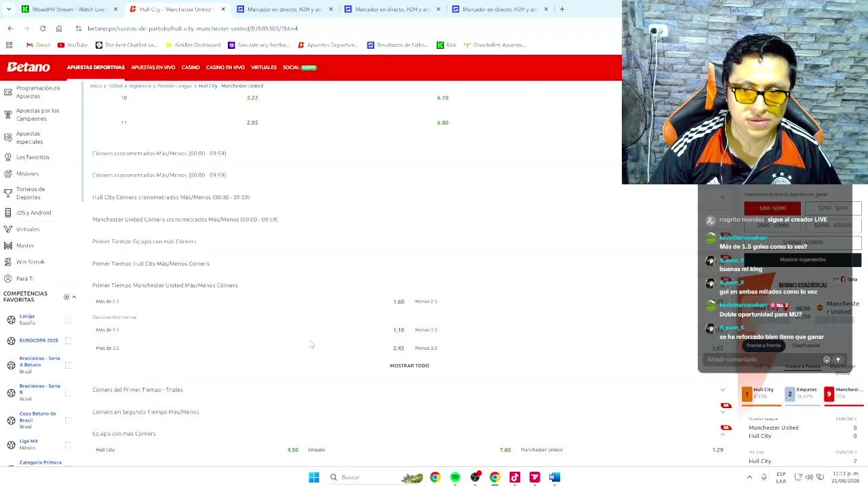Open the bookmarks apps grid icon

9,45
